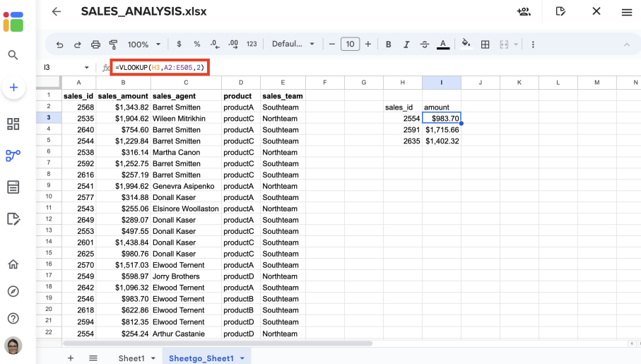Screen dimensions: 641x364
Task: Select cell I3 showing $983.70
Action: pyautogui.click(x=442, y=118)
